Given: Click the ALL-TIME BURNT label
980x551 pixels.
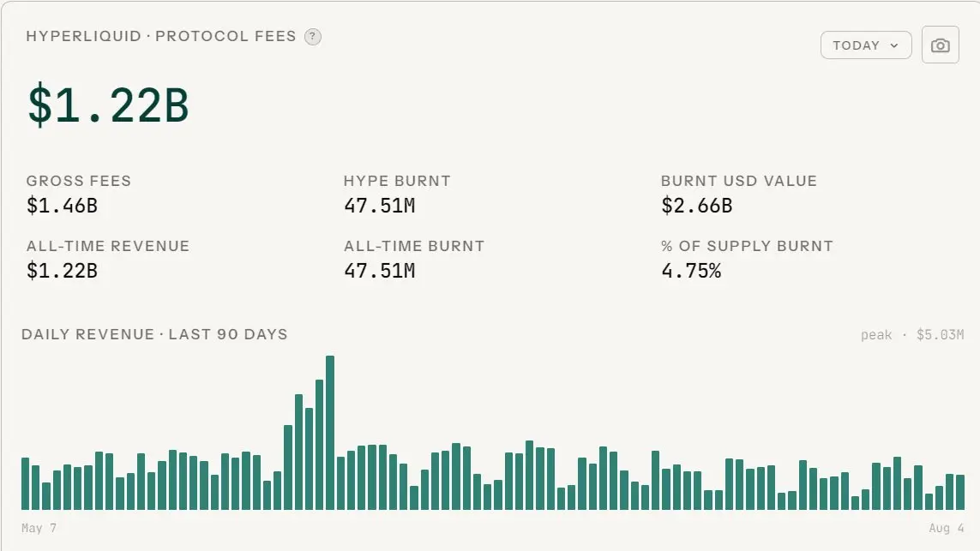Looking at the screenshot, I should [x=414, y=246].
